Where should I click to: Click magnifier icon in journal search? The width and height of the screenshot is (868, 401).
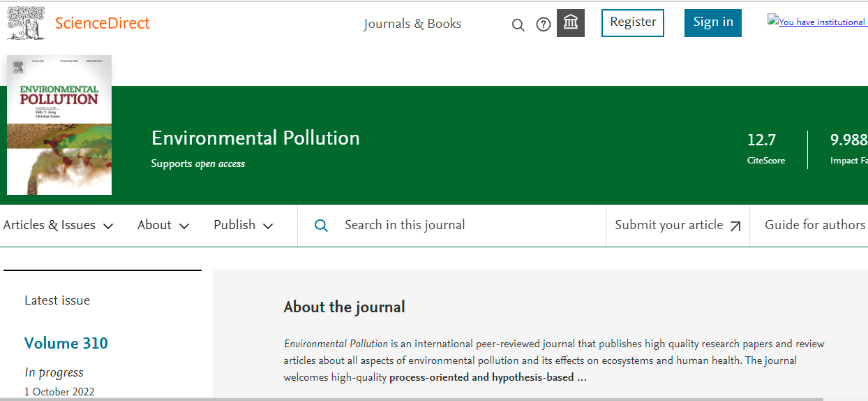tap(321, 226)
